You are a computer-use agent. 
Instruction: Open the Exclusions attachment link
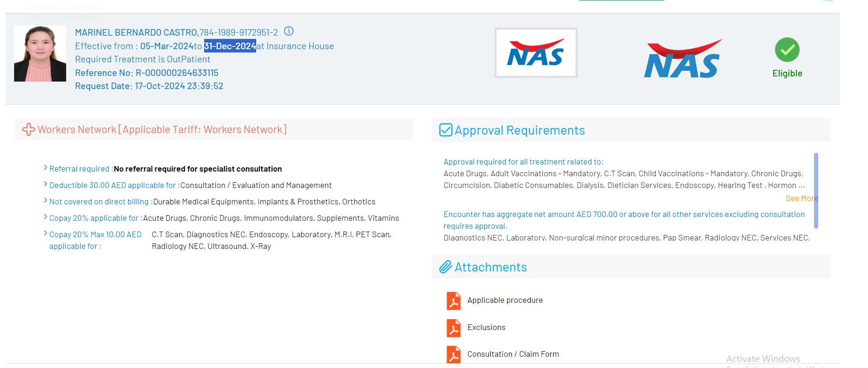tap(486, 328)
